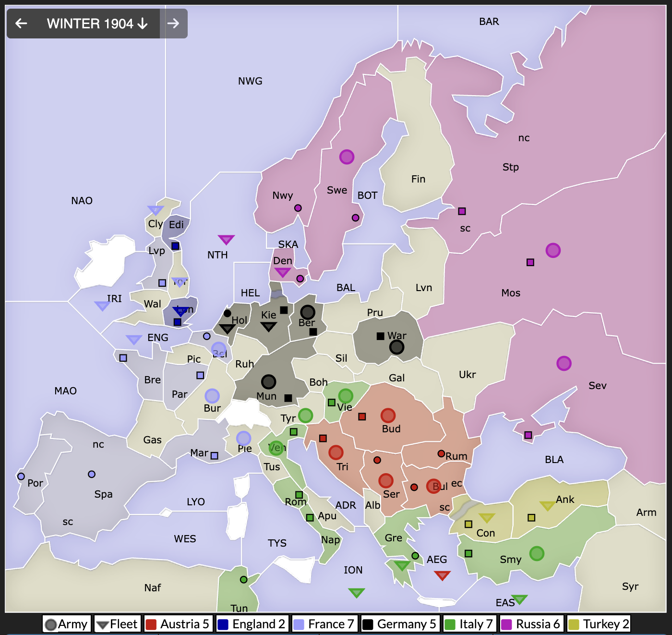Click Germany 5 in the legend
The height and width of the screenshot is (635, 672).
pos(400,624)
